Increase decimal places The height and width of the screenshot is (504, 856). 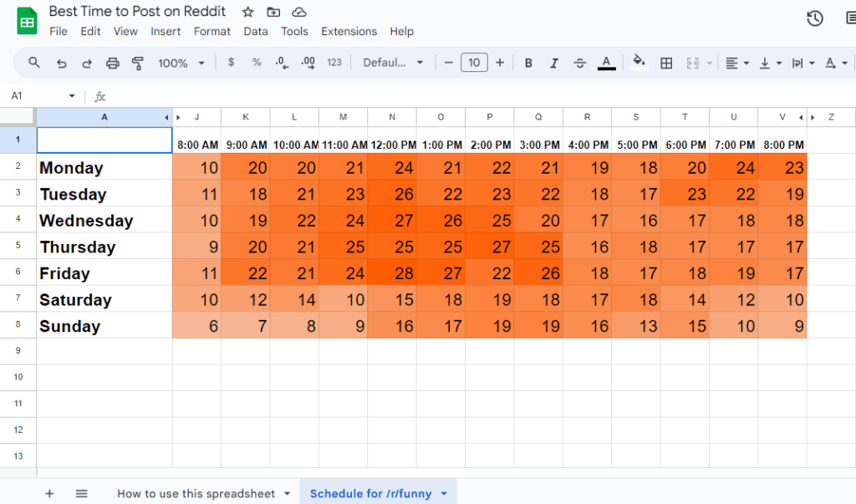point(308,63)
